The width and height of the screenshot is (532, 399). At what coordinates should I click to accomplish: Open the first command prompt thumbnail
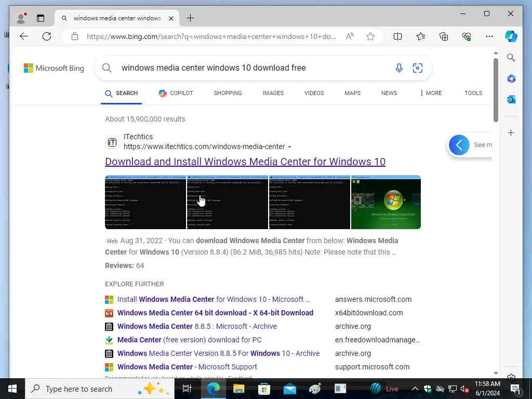(x=145, y=202)
